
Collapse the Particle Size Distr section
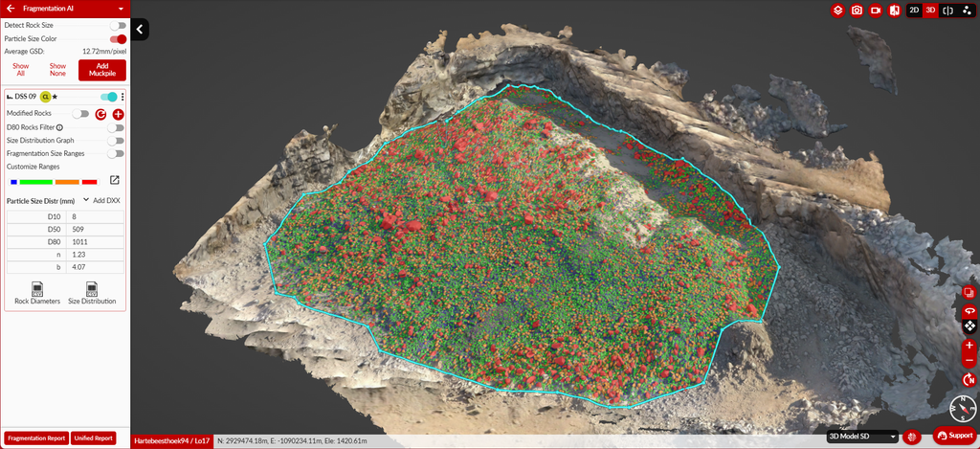point(85,200)
